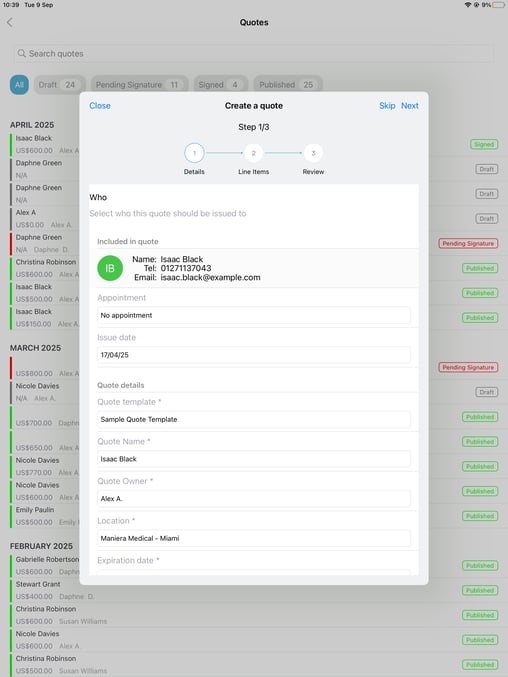Edit the Quote Name field

[254, 459]
